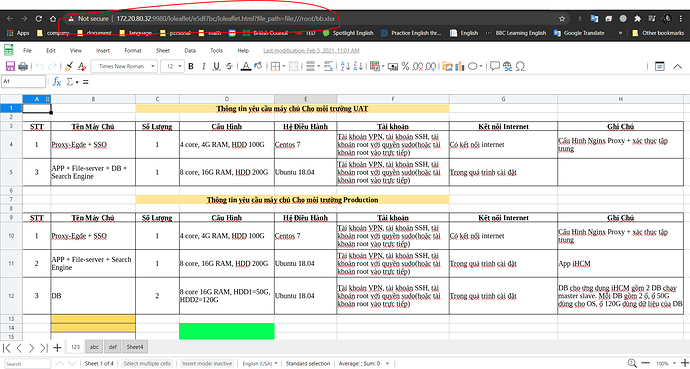Open the Times New Roman font dropdown
The image size is (690, 369).
[124, 66]
